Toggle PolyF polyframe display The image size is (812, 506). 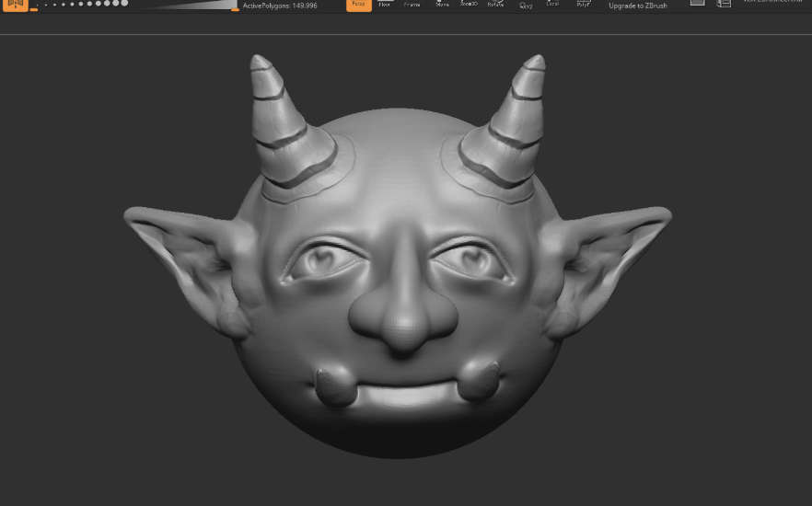[x=583, y=5]
